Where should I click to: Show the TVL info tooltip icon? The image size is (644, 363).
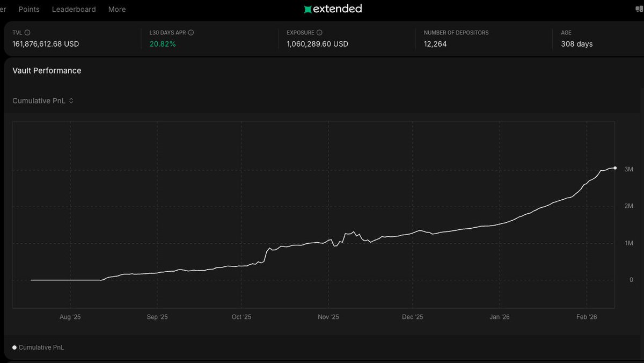tap(28, 33)
